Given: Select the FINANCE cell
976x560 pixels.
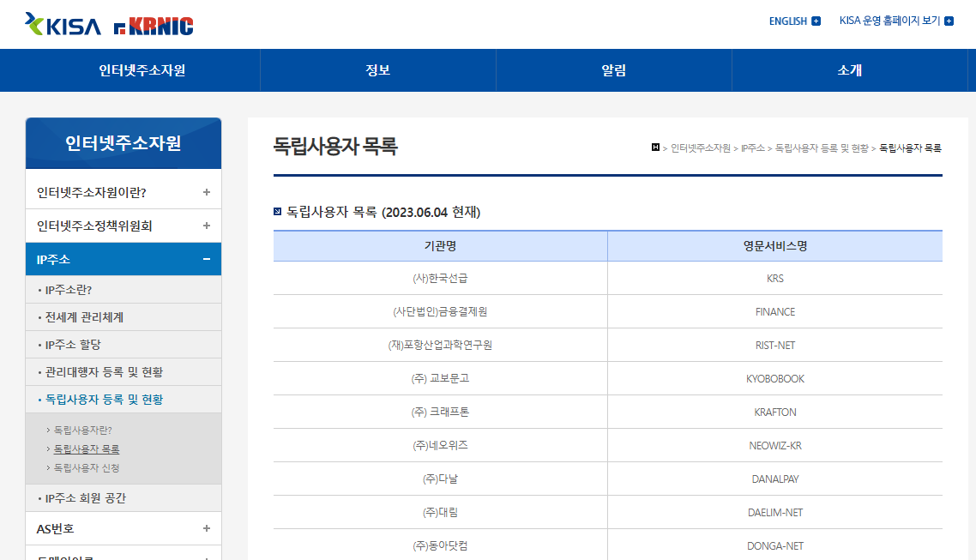Looking at the screenshot, I should click(x=775, y=312).
